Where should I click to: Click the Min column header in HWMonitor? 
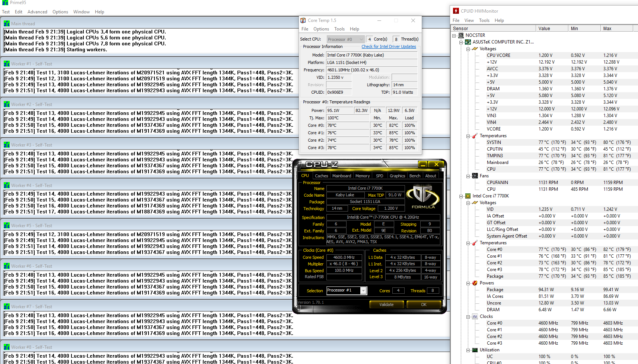584,29
